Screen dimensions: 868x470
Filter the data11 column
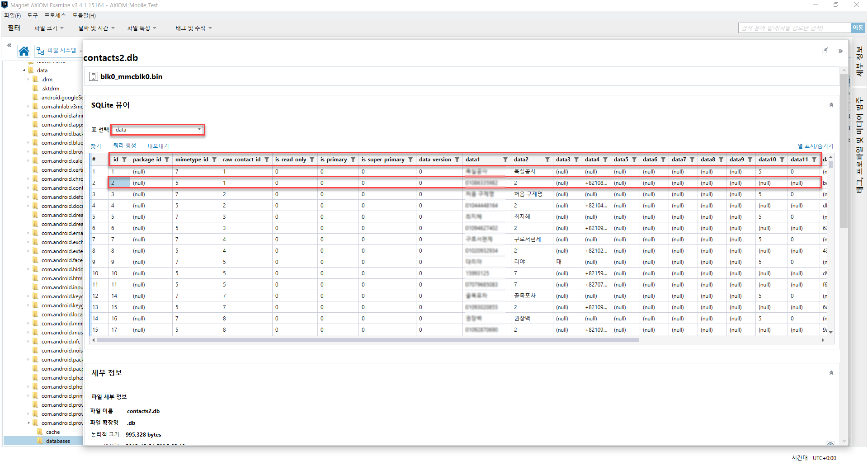pos(814,160)
